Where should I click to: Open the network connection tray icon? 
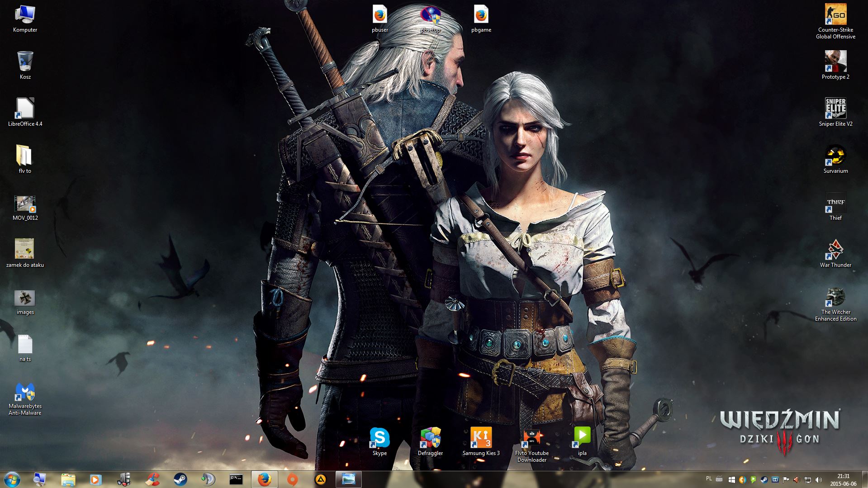[x=807, y=479]
